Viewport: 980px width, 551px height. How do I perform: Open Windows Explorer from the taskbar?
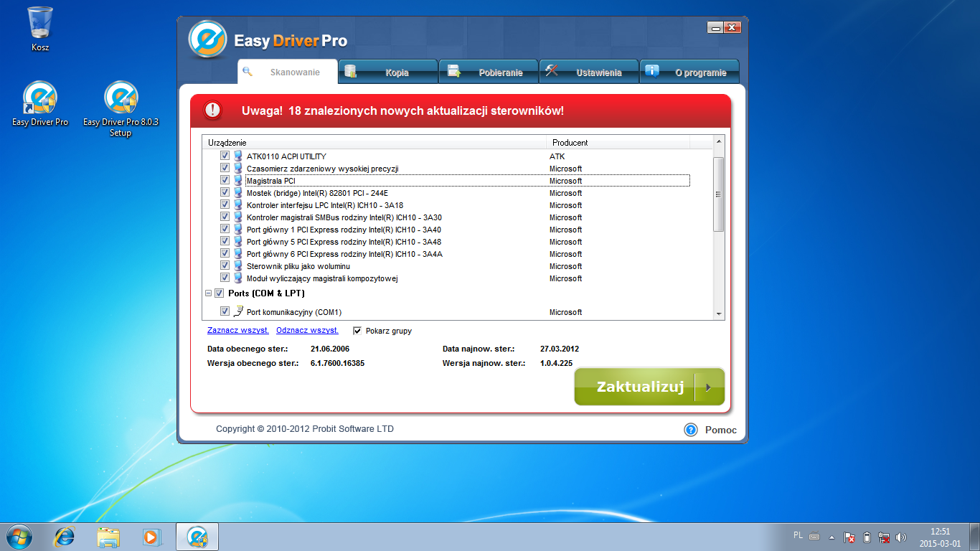pos(109,536)
